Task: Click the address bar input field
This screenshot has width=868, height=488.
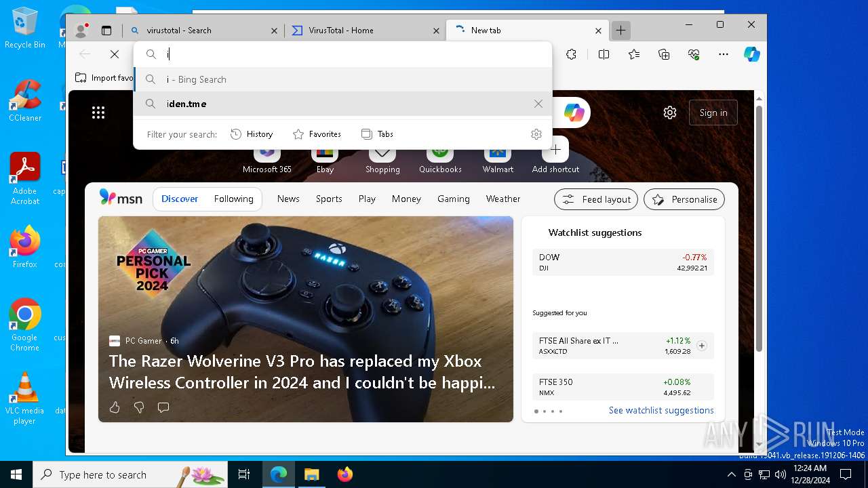Action: pyautogui.click(x=343, y=54)
